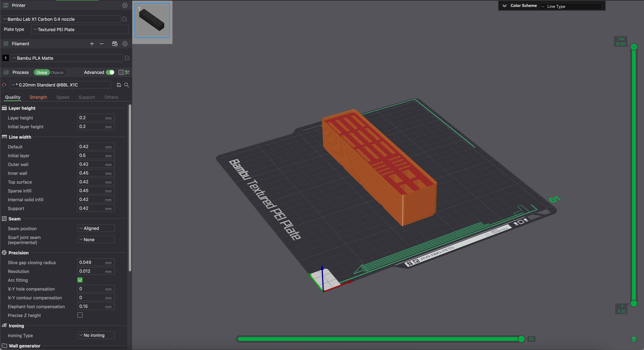Open filament settings gear icon
Viewport: 644px width, 350px height.
pyautogui.click(x=125, y=44)
